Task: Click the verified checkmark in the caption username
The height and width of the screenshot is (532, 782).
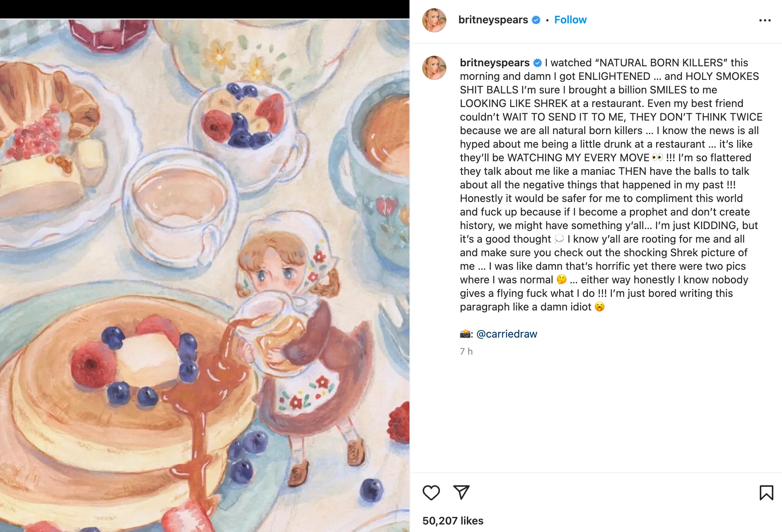Action: coord(537,63)
